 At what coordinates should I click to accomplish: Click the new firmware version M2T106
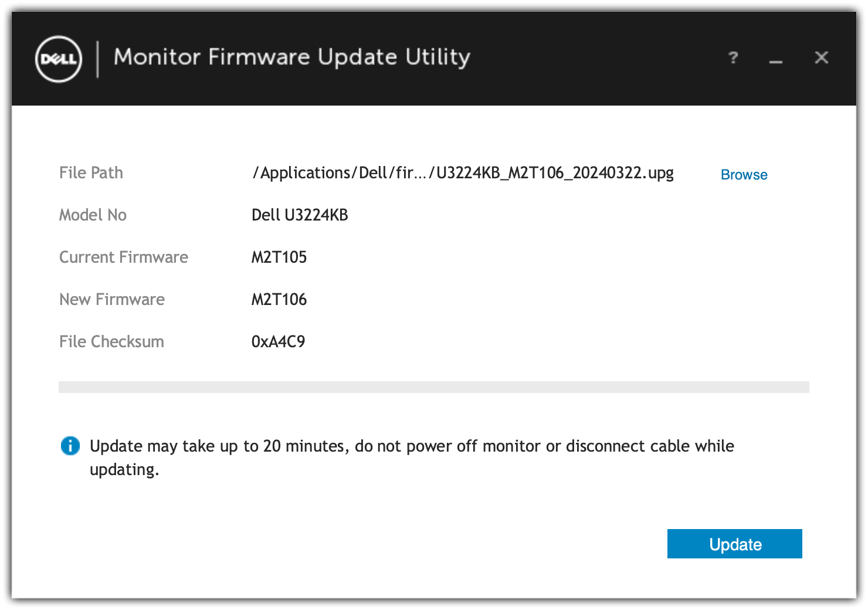coord(279,300)
